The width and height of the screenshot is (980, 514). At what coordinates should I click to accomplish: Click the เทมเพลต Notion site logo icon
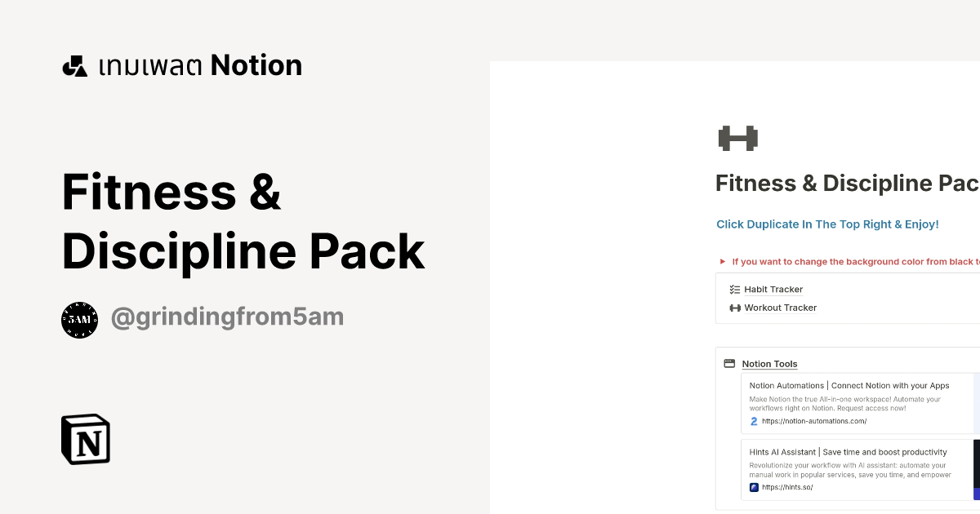(74, 65)
